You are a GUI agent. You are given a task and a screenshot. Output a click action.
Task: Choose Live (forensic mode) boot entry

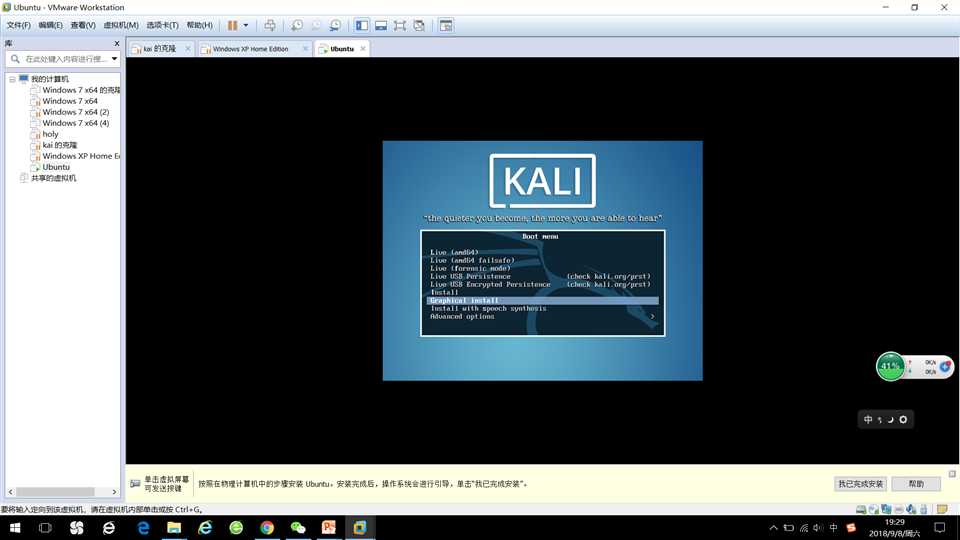tap(470, 268)
